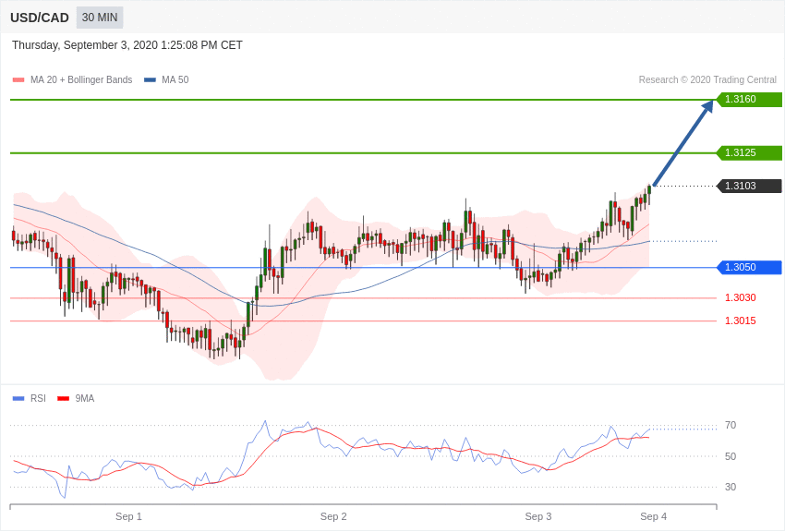
Task: Click the 1.3030 support level label
Action: (741, 297)
